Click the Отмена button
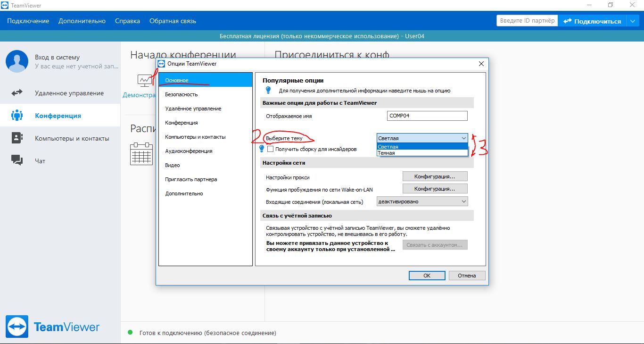The image size is (644, 344). 467,276
